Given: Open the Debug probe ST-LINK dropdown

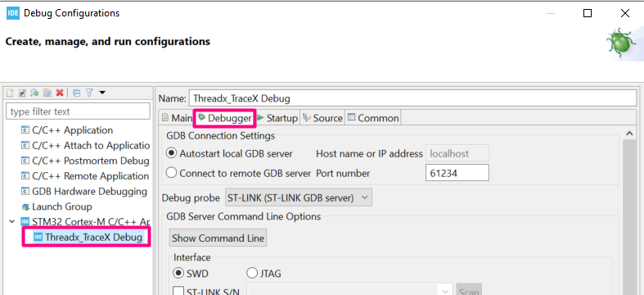Looking at the screenshot, I should pos(299,198).
